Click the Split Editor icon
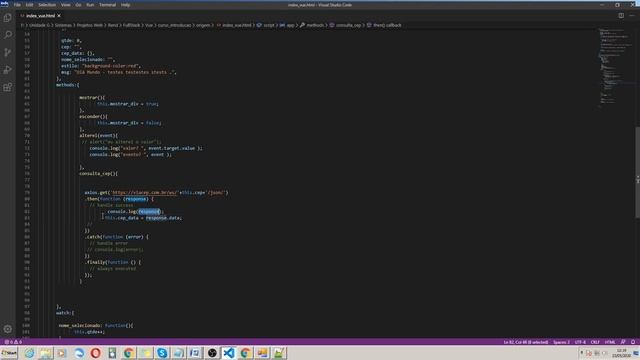640x360 pixels. pos(621,16)
